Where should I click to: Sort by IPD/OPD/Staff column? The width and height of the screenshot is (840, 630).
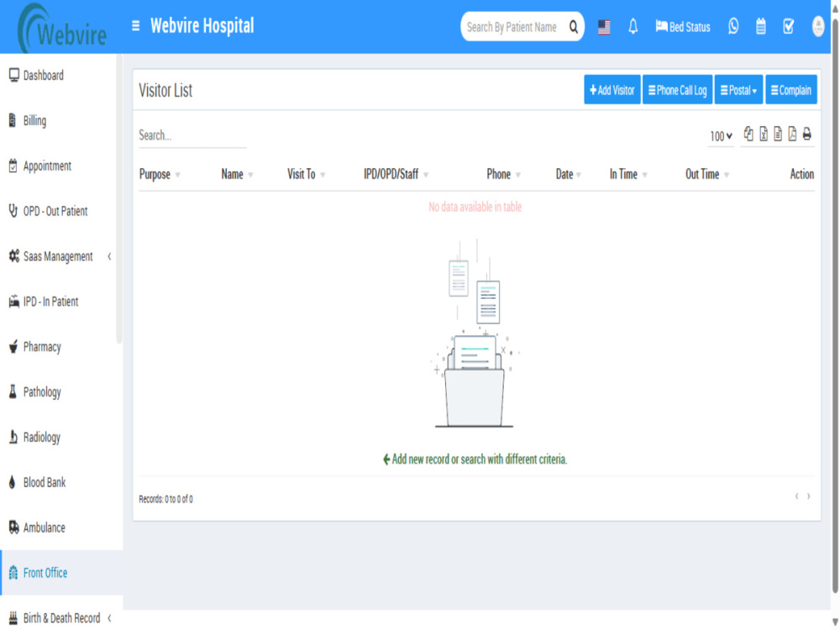pyautogui.click(x=396, y=174)
